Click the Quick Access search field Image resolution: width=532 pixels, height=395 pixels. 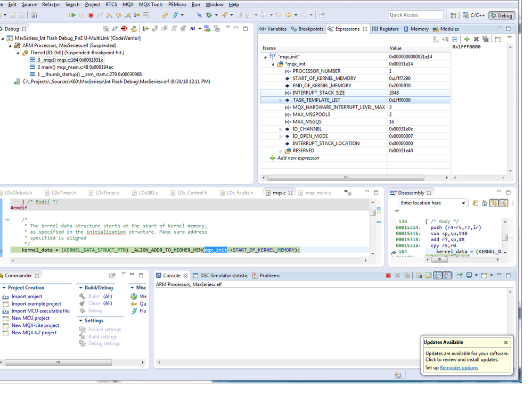415,15
